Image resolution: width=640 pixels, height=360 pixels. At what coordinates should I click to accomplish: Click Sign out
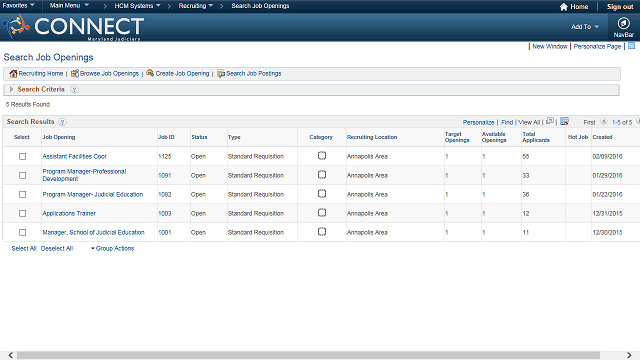pyautogui.click(x=620, y=7)
